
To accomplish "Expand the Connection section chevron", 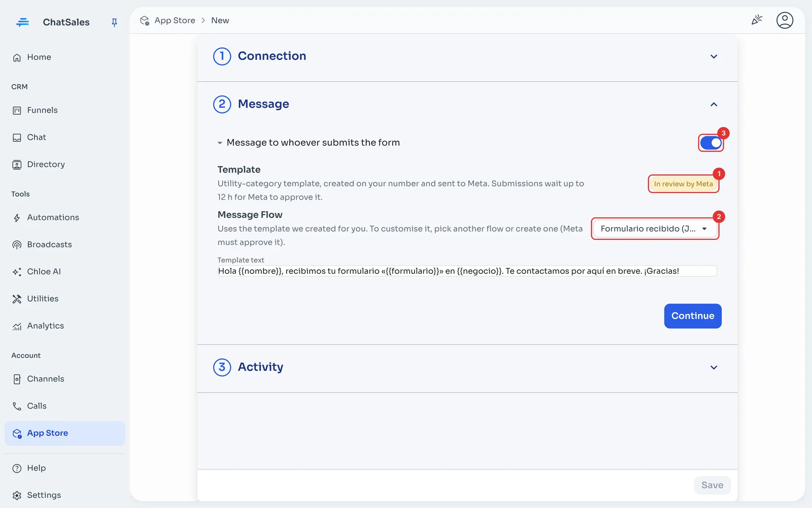I will coord(714,56).
